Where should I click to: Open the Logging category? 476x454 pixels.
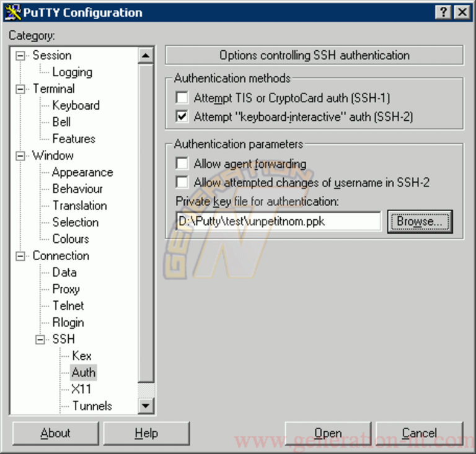[x=73, y=72]
